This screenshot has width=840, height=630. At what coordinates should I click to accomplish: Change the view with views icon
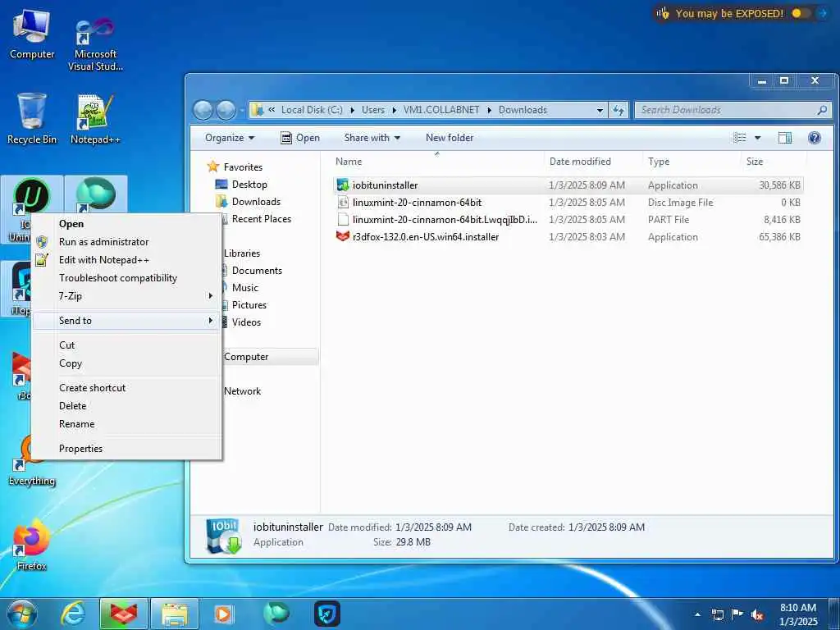click(740, 138)
